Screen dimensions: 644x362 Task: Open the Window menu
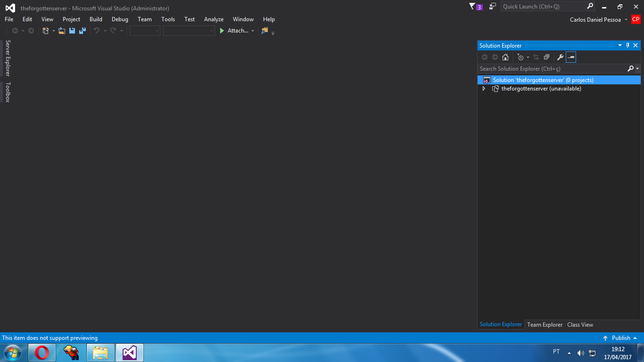click(243, 19)
